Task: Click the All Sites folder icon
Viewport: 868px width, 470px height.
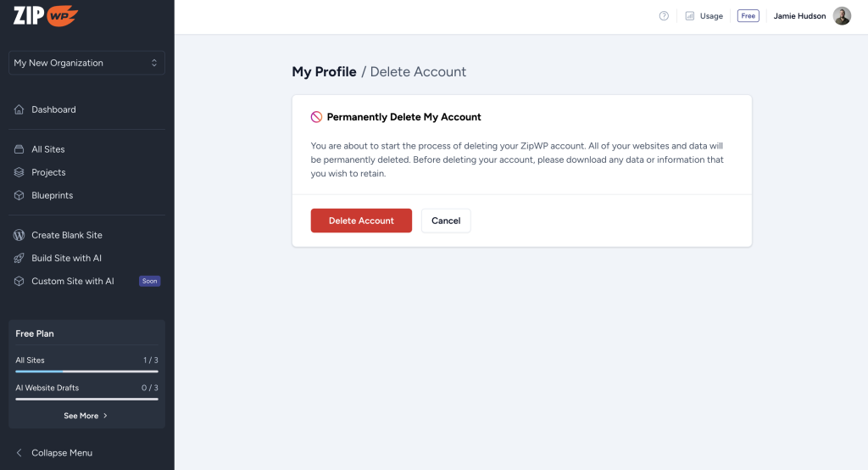Action: click(x=19, y=149)
